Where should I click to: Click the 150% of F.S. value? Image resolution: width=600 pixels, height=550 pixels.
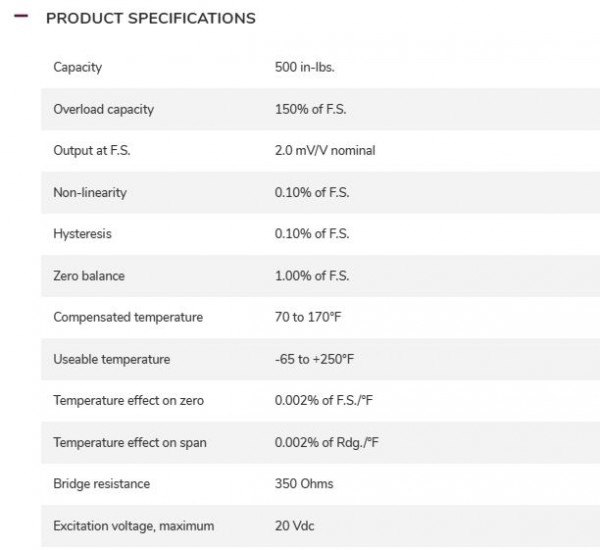(x=312, y=109)
